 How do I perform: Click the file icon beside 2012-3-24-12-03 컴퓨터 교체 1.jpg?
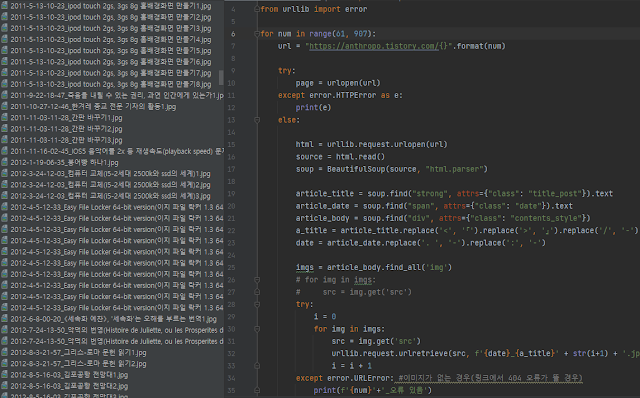tap(4, 173)
